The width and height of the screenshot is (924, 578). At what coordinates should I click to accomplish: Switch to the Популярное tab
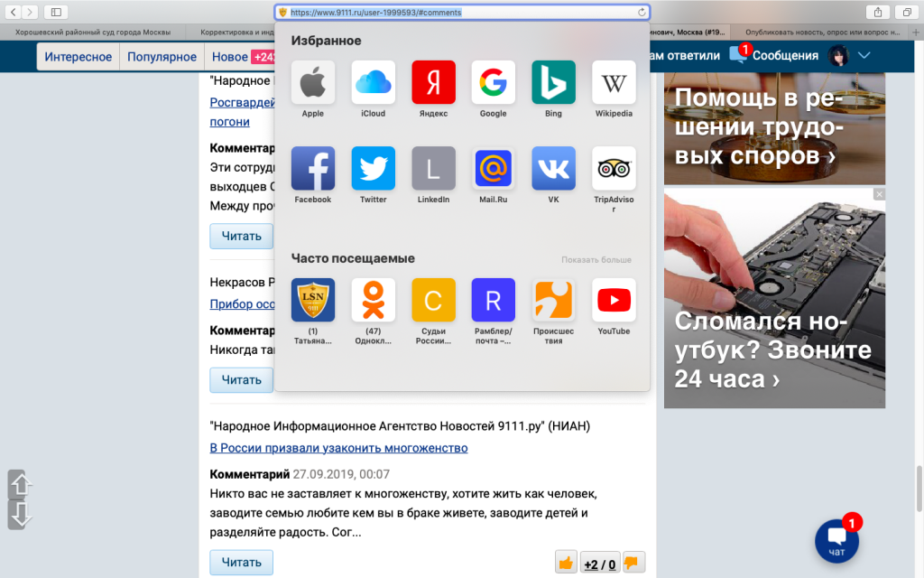[x=162, y=57]
